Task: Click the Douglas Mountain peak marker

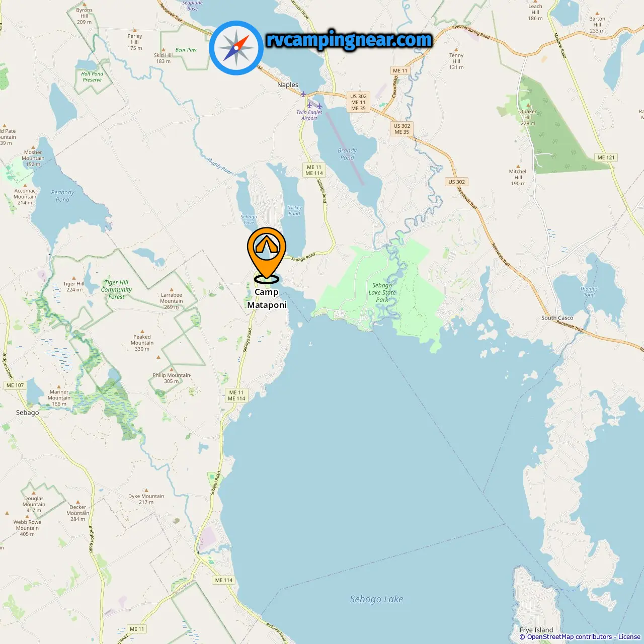Action: (34, 493)
